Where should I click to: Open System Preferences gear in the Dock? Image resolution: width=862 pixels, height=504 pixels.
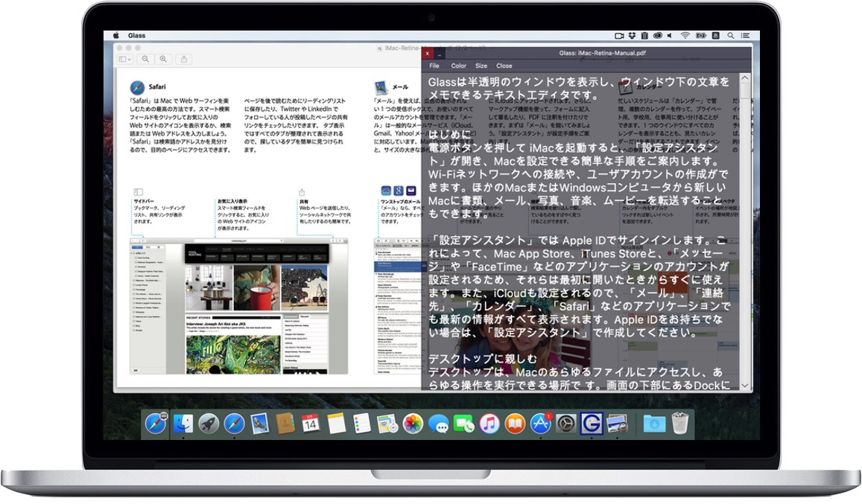click(x=565, y=424)
